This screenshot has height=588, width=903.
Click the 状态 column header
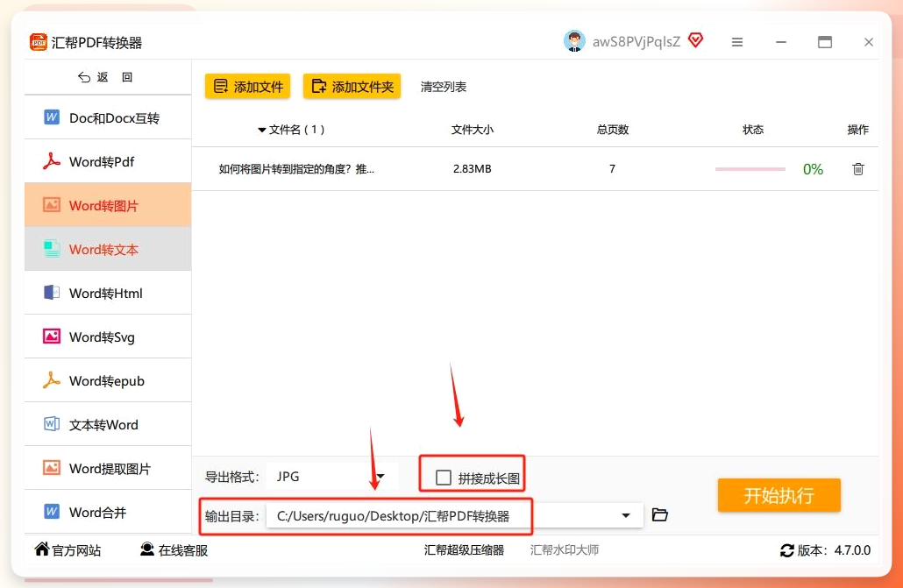tap(753, 130)
